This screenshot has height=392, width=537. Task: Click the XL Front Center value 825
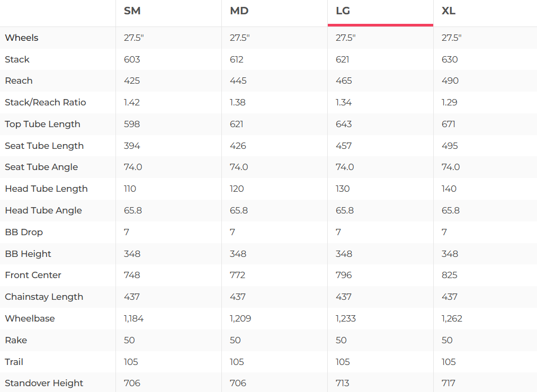pos(450,275)
